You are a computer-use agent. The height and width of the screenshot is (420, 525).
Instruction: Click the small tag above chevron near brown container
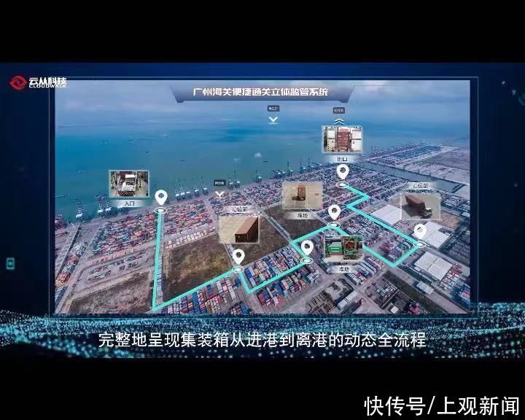[219, 183]
